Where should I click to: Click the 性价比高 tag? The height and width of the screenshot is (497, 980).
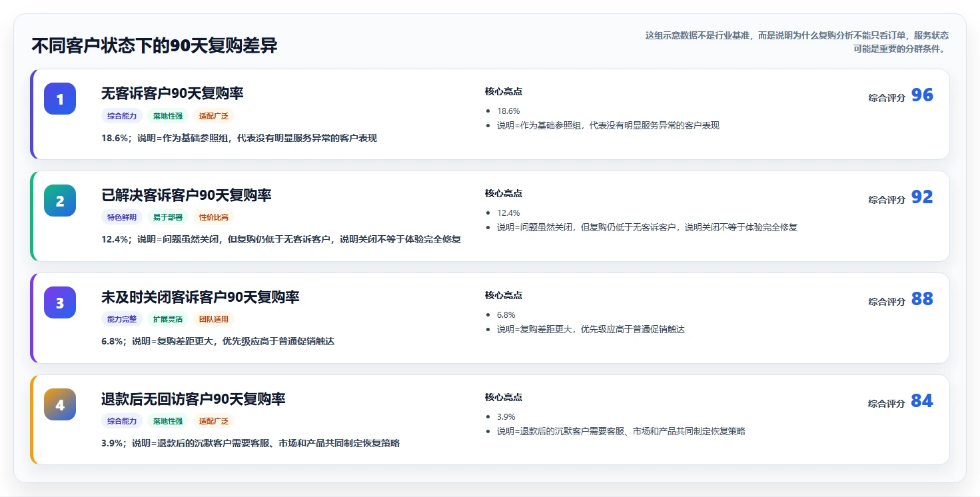[x=214, y=217]
